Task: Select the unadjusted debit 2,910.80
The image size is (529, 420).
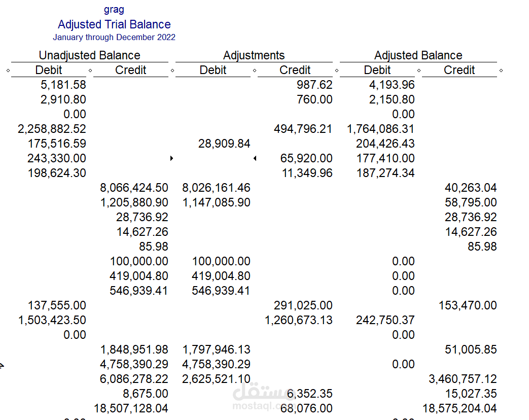Action: click(63, 99)
